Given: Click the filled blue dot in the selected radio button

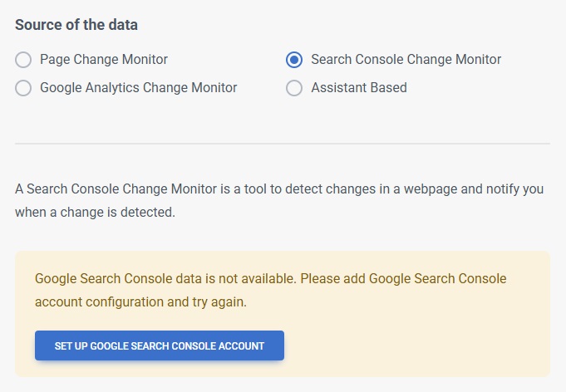Looking at the screenshot, I should 293,60.
